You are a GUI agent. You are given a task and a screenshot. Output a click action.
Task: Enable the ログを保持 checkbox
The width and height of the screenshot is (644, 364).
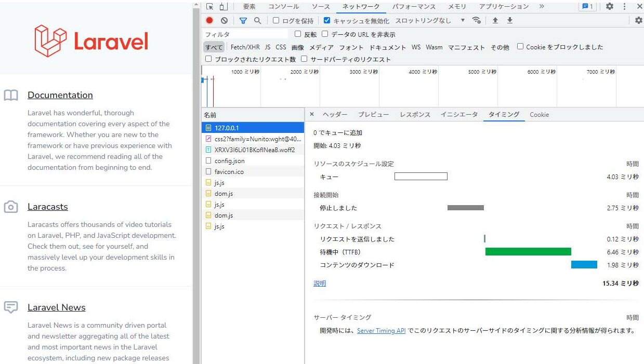click(277, 21)
